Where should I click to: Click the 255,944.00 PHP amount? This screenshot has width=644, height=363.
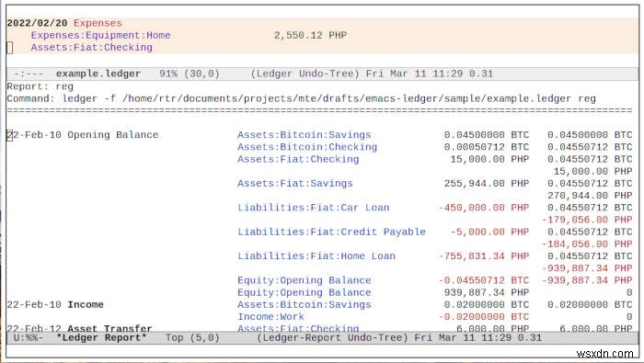(487, 184)
